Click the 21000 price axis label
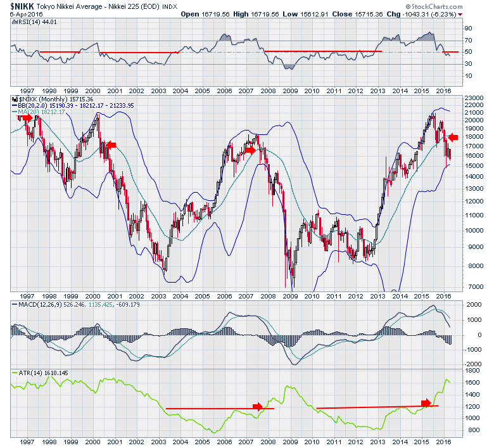 coord(474,113)
